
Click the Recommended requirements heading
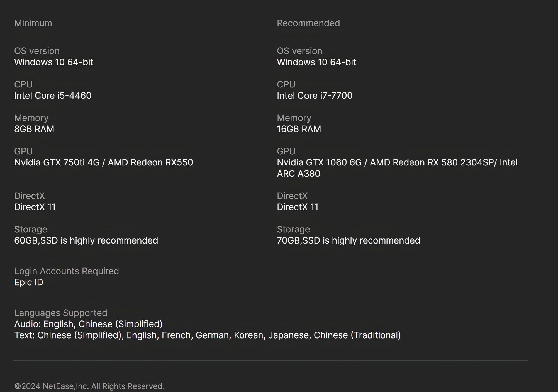pyautogui.click(x=308, y=23)
